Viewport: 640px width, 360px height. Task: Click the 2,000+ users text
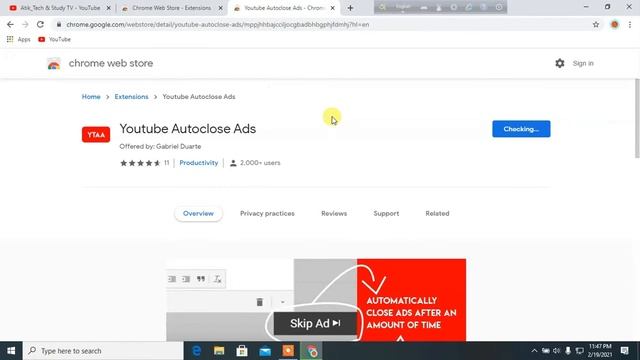pos(260,162)
